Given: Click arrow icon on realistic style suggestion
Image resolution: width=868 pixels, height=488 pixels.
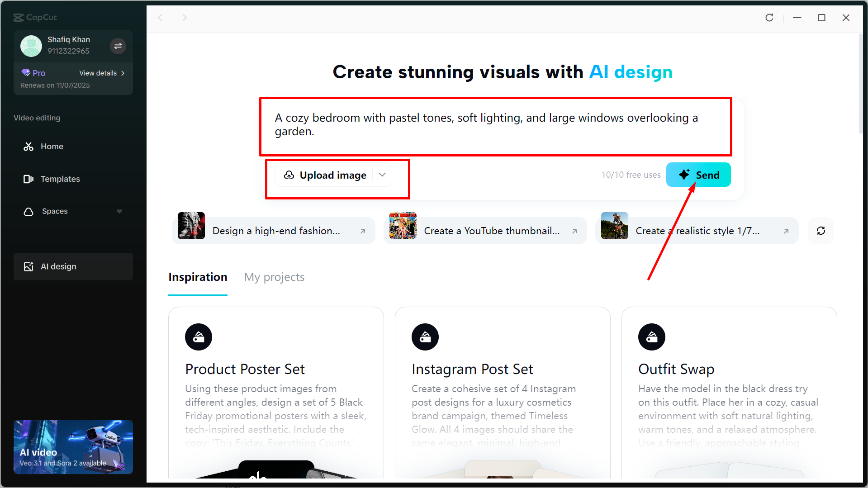Looking at the screenshot, I should click(x=786, y=231).
